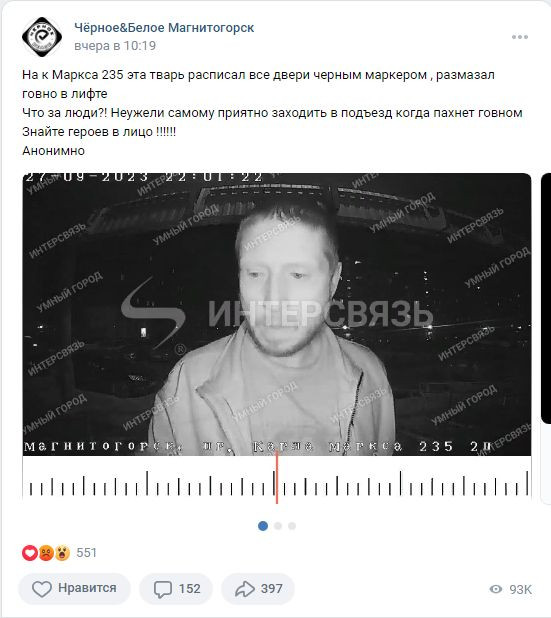Image resolution: width=551 pixels, height=618 pixels.
Task: Expand the three-dots post options menu
Action: (x=519, y=37)
